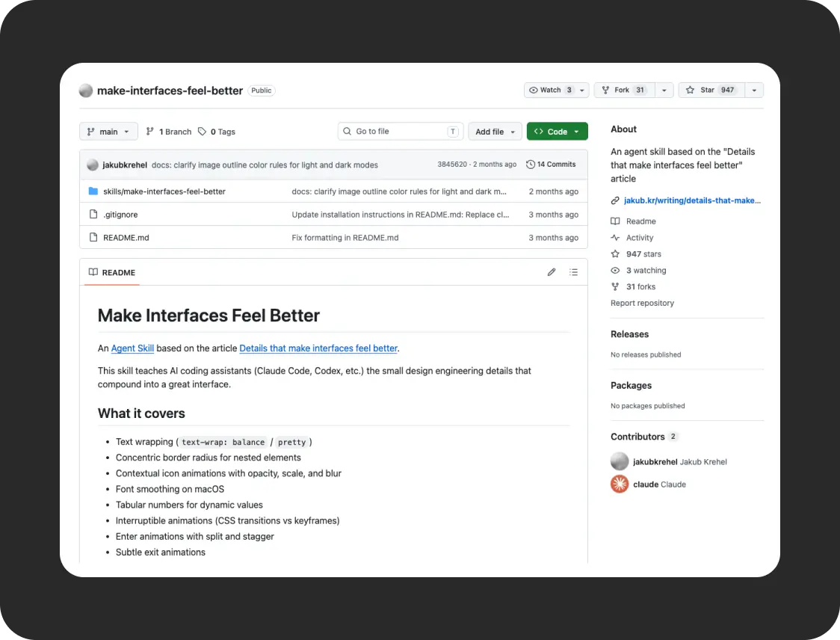
Task: Open the README.md file
Action: tap(126, 238)
